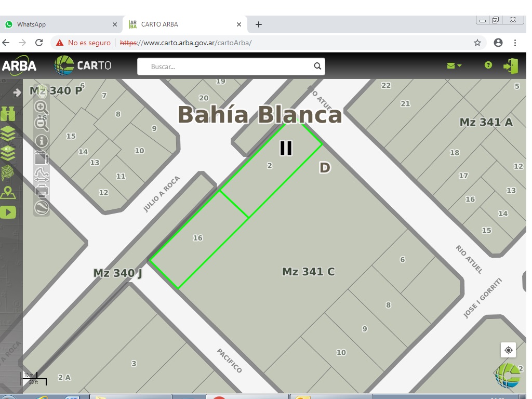
Task: Click the 10 m / 50 ft scale bar
Action: 34,378
